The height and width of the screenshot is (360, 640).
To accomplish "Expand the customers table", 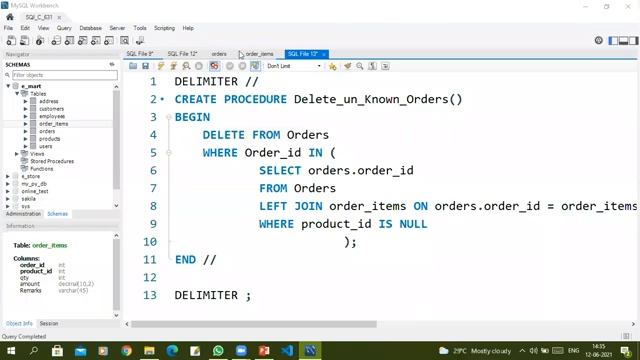I will [x=25, y=109].
